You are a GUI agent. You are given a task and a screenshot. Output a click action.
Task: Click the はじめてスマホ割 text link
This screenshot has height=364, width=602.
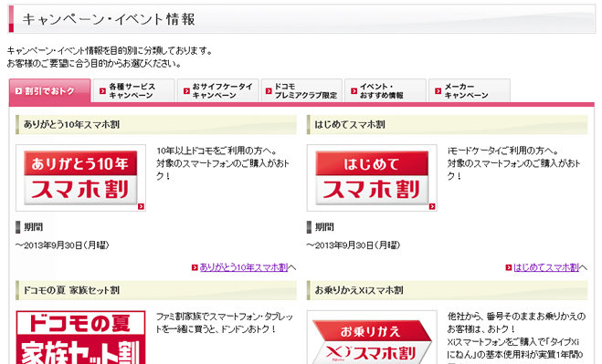click(x=546, y=267)
